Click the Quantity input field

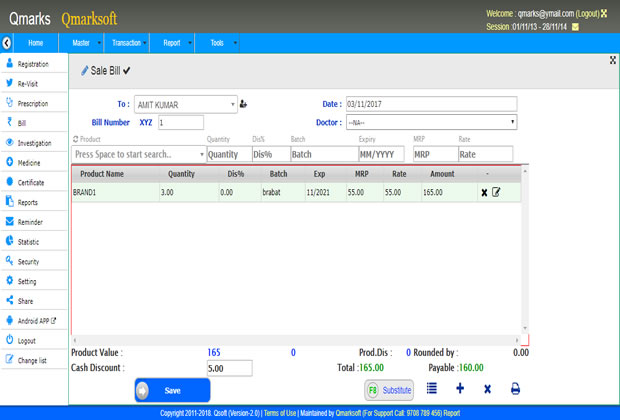click(x=229, y=154)
